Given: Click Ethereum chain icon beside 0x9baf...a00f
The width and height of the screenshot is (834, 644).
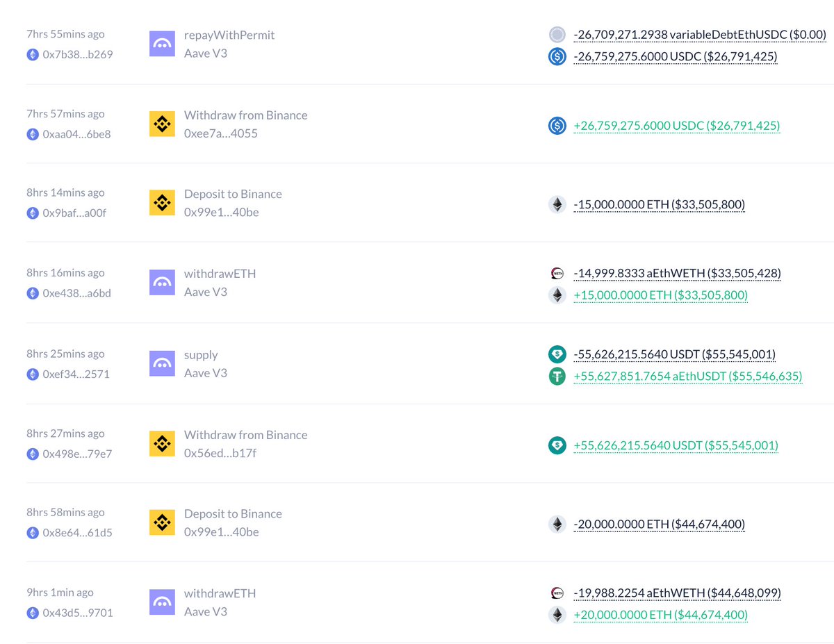Looking at the screenshot, I should click(33, 213).
